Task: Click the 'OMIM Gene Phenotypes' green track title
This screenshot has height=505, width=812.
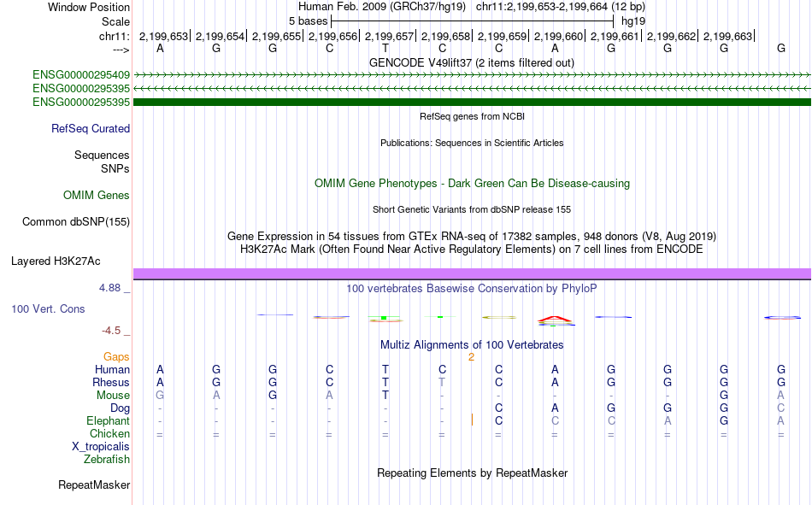Action: pyautogui.click(x=473, y=184)
